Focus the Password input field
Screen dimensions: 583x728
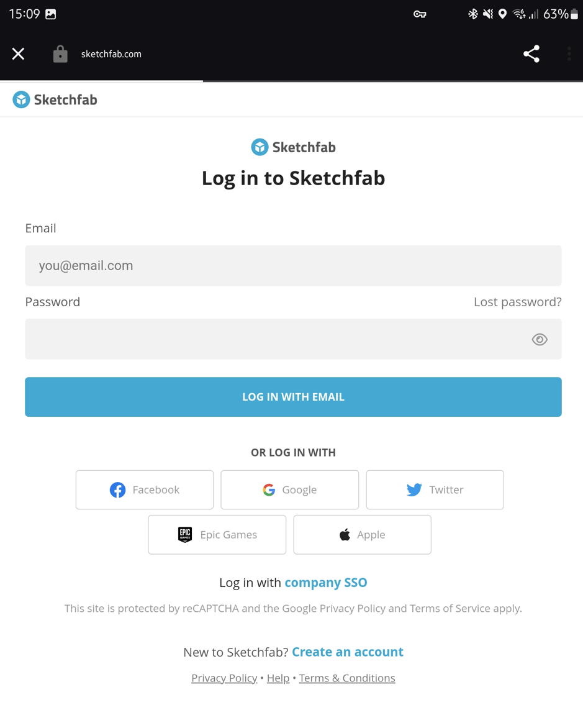[273, 339]
